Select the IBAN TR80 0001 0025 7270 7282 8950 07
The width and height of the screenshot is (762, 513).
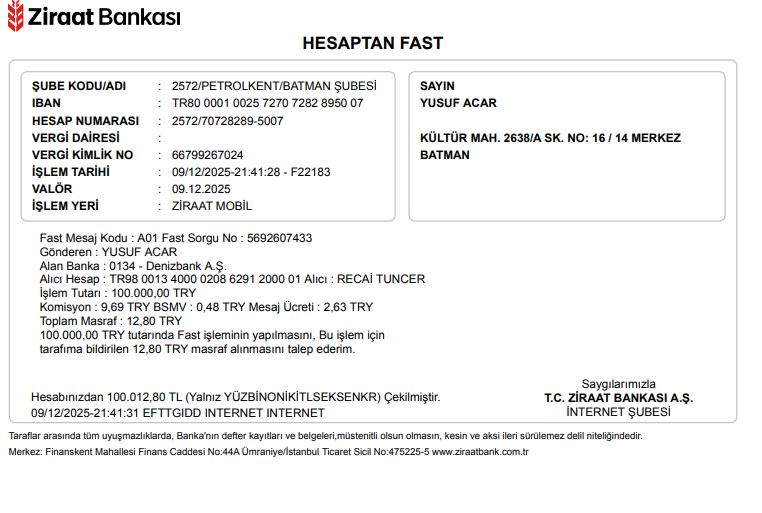pos(267,103)
